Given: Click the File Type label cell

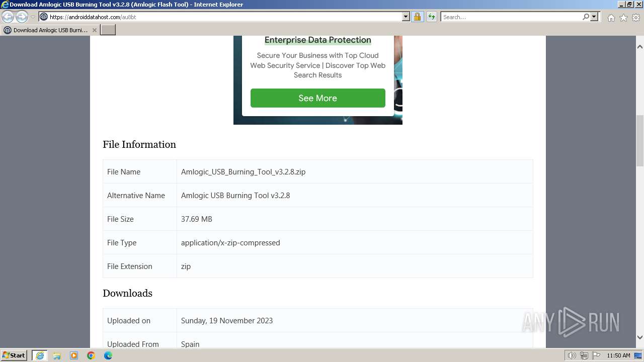Looking at the screenshot, I should [x=140, y=242].
